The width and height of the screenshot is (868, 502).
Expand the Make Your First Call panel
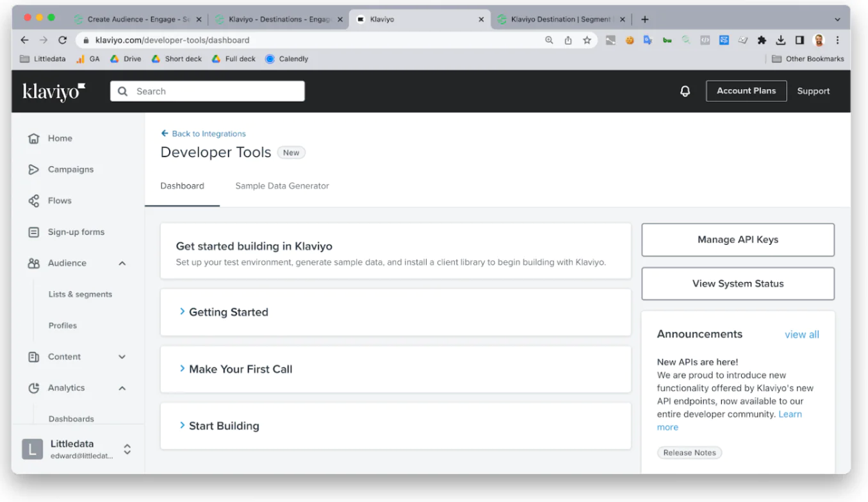240,369
